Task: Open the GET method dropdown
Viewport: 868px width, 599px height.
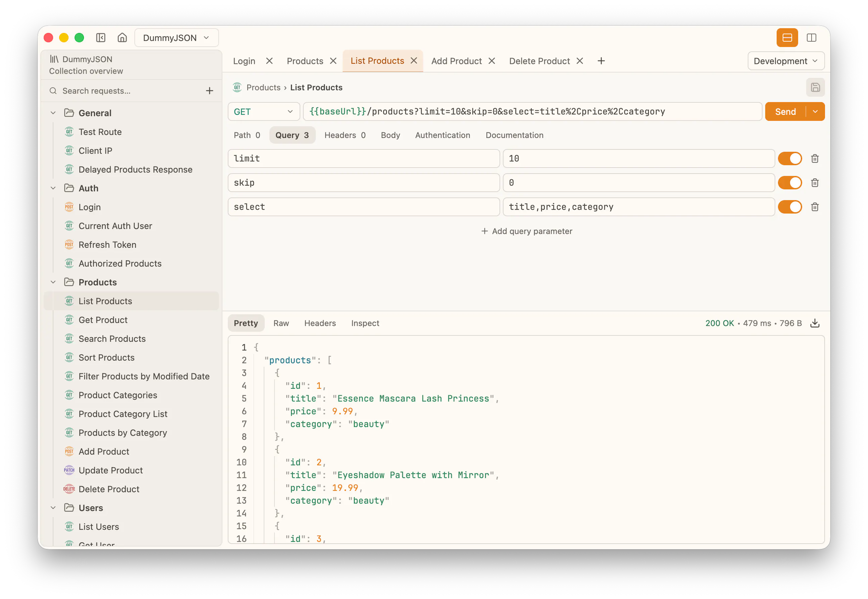Action: tap(264, 111)
